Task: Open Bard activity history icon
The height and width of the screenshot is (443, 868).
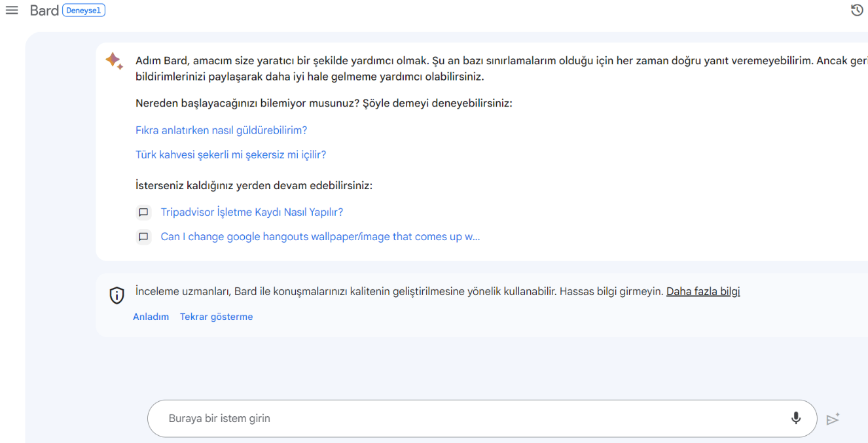Action: point(857,10)
